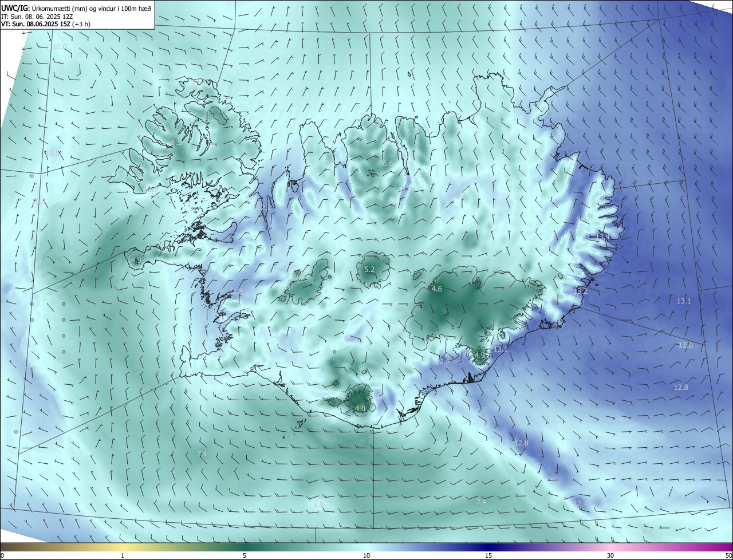Viewport: 733px width, 560px height.
Task: Click the 15 tick on the color scale
Action: [x=488, y=555]
